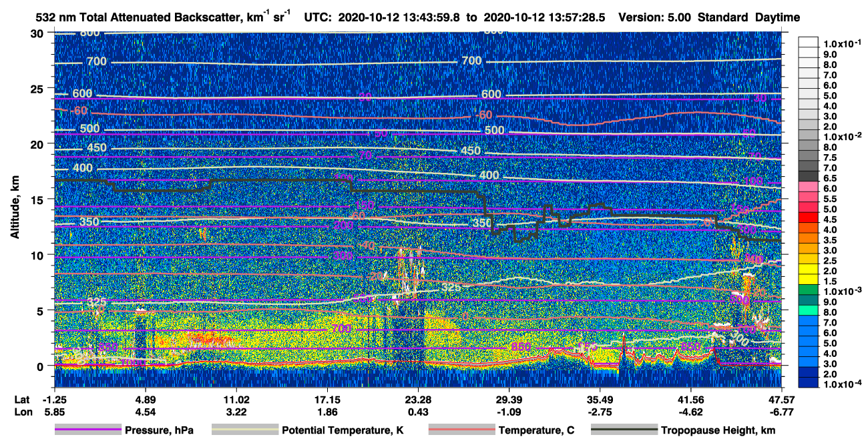Click the salmon Temperature legend line swatch
Screen dimensions: 868x445
[461, 430]
